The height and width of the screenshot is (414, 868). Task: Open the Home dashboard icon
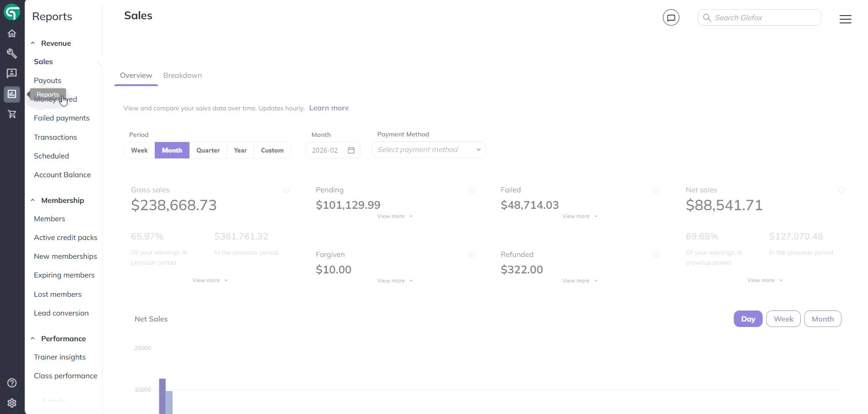(x=12, y=33)
